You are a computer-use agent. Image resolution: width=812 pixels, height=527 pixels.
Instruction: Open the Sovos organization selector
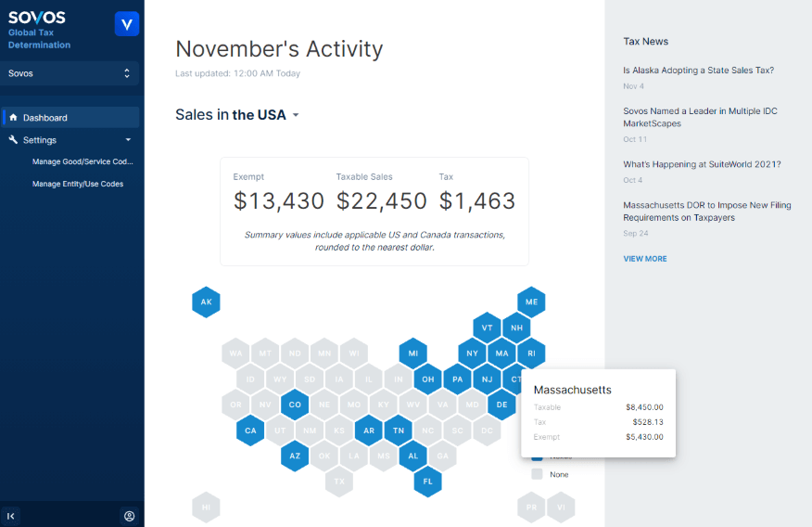click(x=70, y=73)
